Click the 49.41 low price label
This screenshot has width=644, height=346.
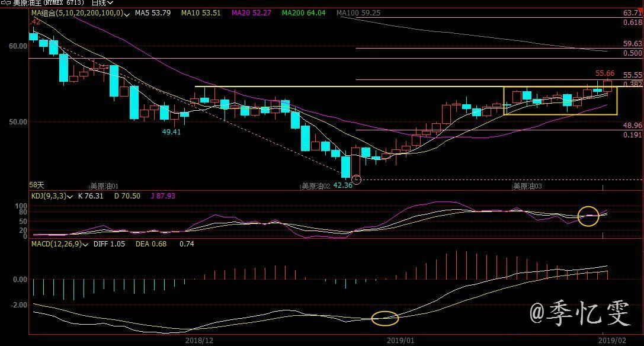[171, 132]
